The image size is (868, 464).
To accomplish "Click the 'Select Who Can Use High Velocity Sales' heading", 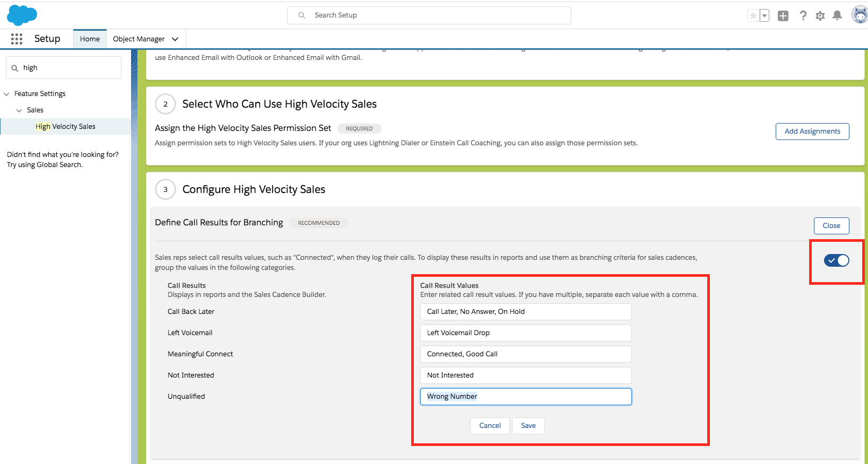I will pos(280,104).
